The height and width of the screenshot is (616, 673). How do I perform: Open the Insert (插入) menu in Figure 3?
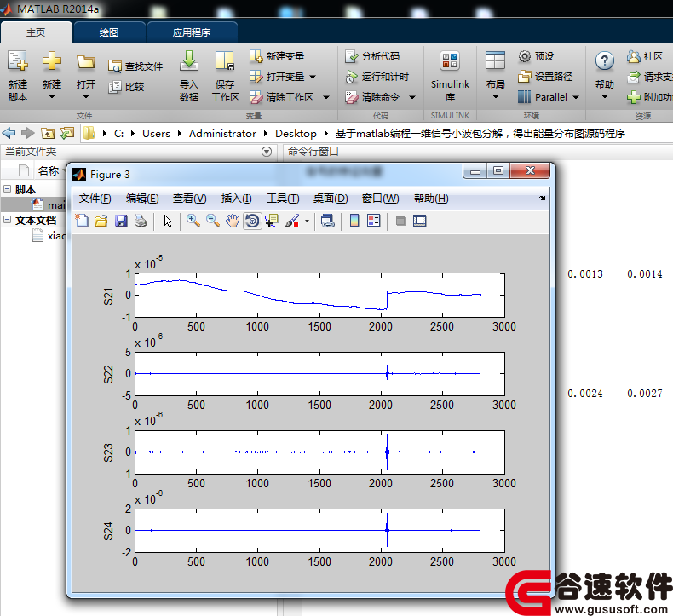[x=237, y=199]
